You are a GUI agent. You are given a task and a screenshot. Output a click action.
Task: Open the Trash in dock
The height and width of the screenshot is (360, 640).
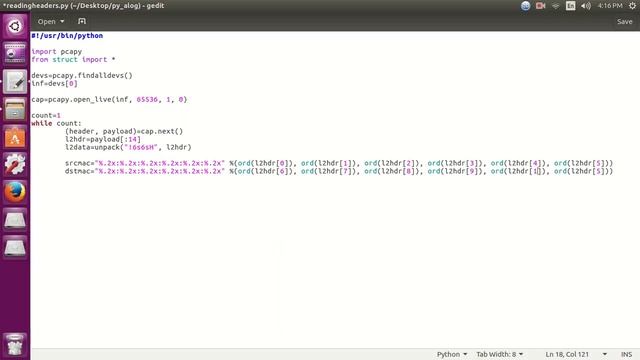[x=15, y=345]
